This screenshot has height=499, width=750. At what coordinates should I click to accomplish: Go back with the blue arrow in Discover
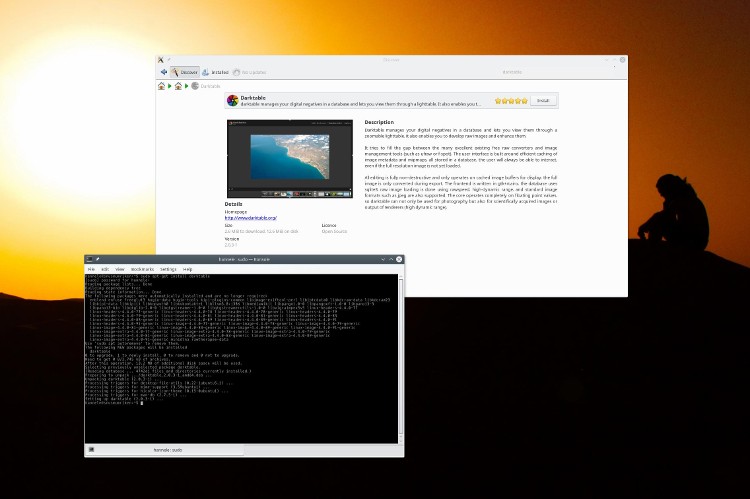164,72
